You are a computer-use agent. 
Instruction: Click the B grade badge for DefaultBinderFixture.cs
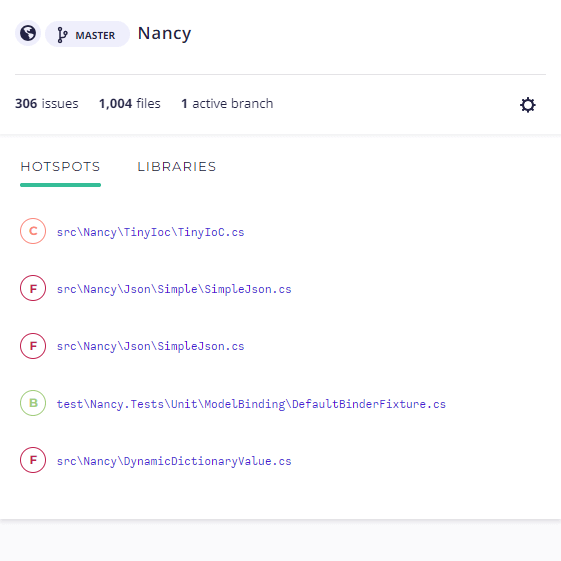click(33, 403)
